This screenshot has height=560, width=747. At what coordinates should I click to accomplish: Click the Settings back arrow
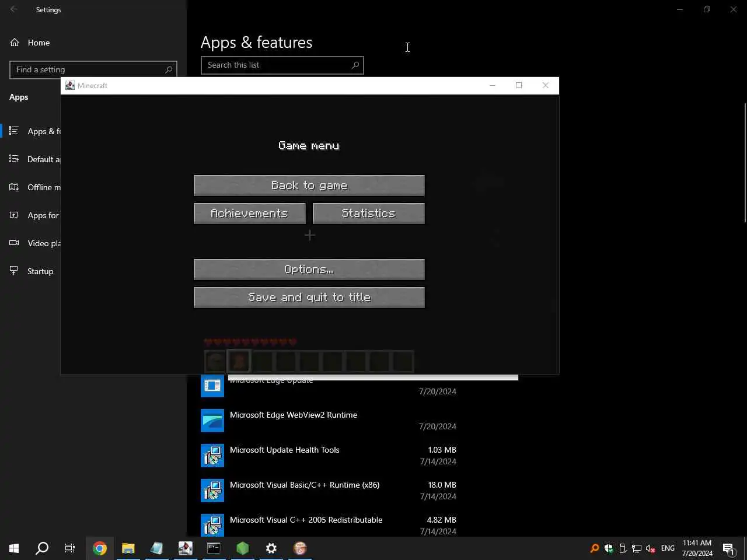14,9
